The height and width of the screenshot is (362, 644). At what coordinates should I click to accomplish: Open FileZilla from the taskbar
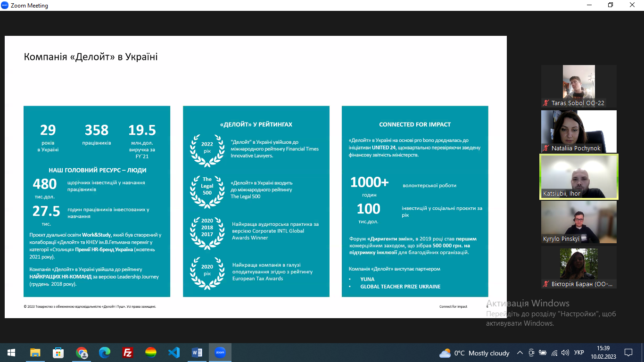tap(128, 353)
